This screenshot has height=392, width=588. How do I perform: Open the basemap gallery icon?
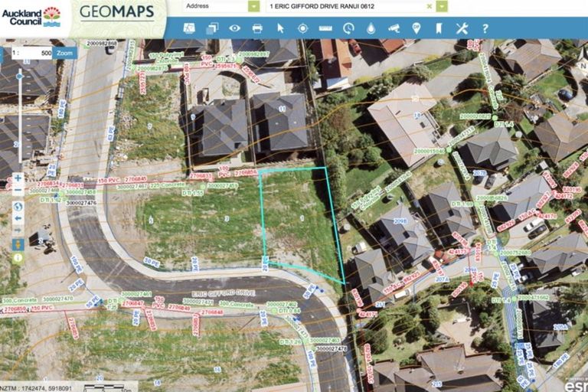tap(189, 28)
